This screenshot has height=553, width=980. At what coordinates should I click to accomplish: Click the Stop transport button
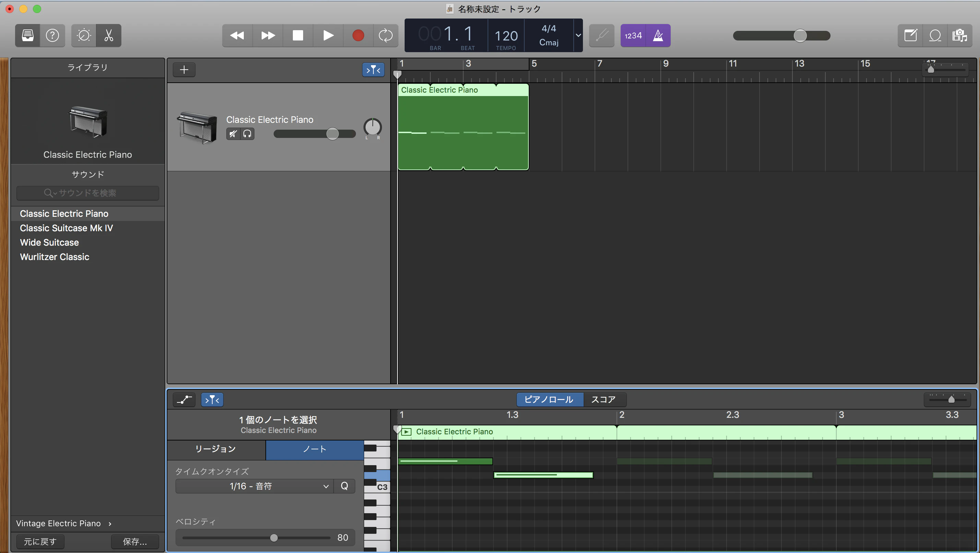coord(298,35)
